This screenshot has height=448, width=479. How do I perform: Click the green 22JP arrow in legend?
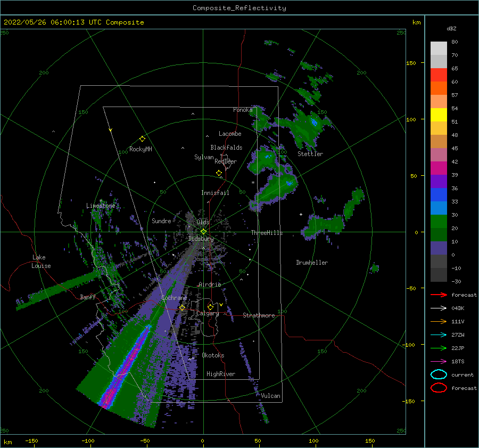[x=439, y=348]
